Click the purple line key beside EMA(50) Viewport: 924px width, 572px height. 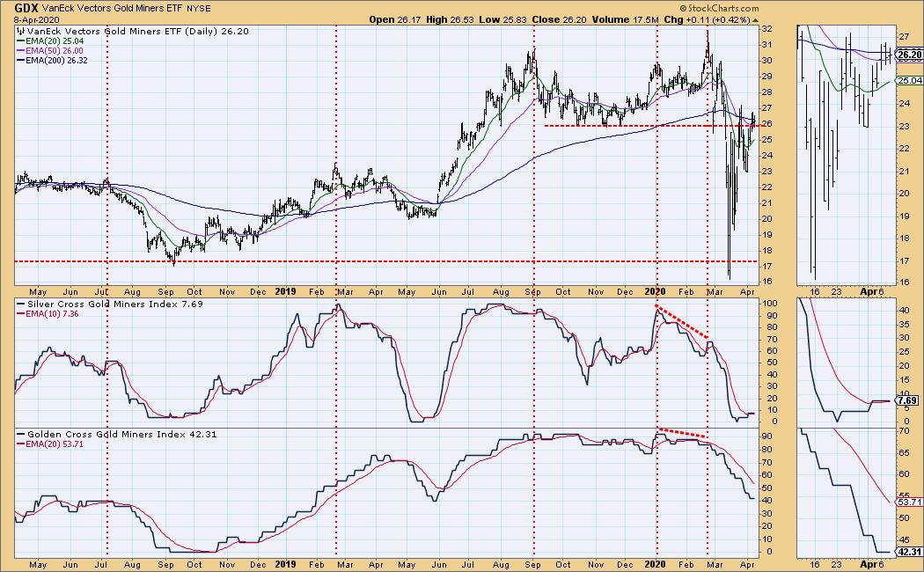[x=20, y=51]
